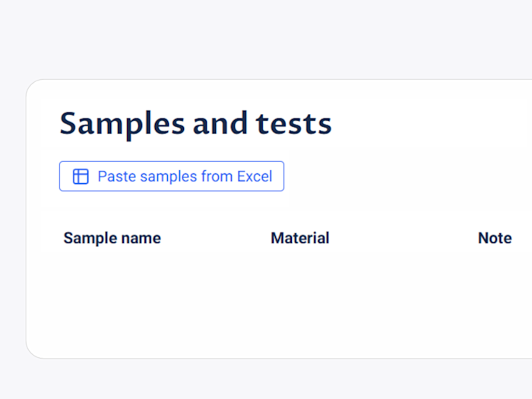Image resolution: width=532 pixels, height=399 pixels.
Task: Click the Note column header
Action: click(494, 238)
